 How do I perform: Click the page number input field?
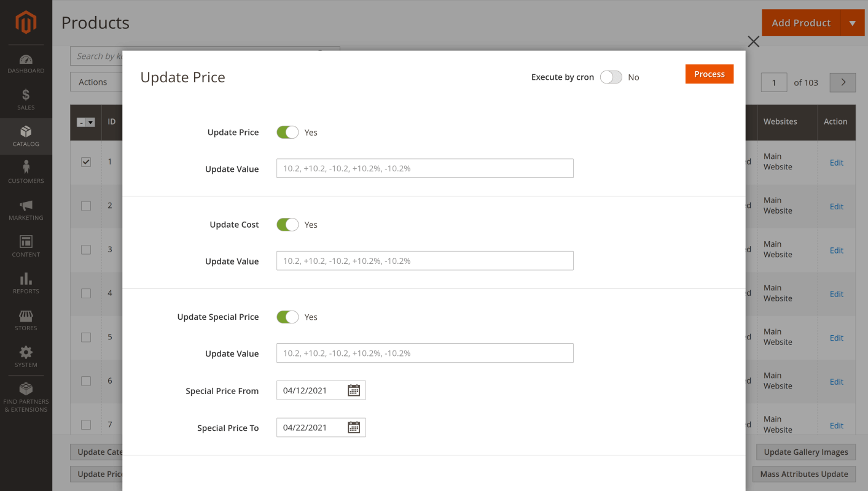pos(773,82)
